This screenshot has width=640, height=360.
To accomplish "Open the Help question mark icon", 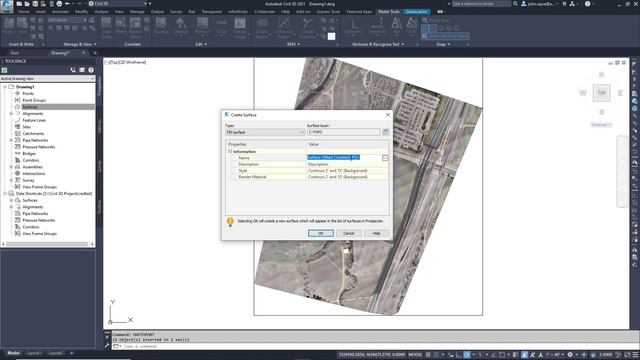I will (587, 4).
